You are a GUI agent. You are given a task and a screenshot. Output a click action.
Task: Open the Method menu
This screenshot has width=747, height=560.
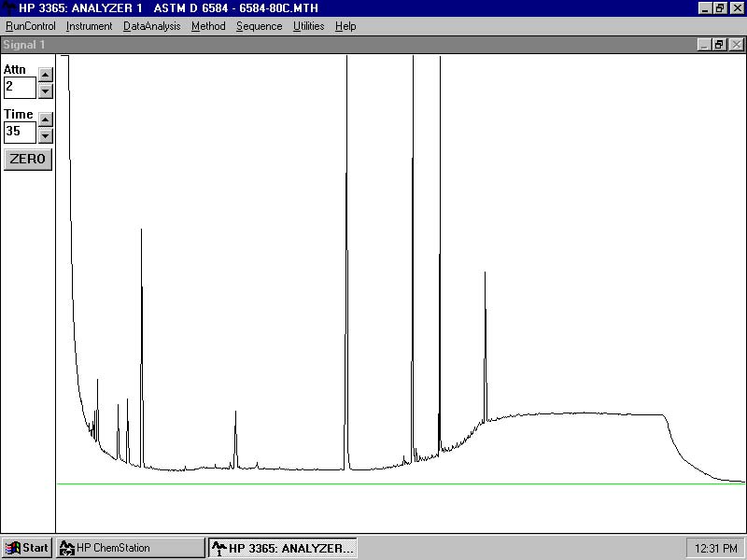[x=208, y=26]
